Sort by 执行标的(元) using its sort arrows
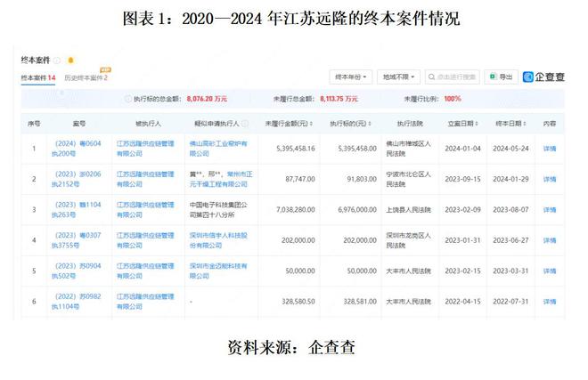This screenshot has width=588, height=380. 370,124
